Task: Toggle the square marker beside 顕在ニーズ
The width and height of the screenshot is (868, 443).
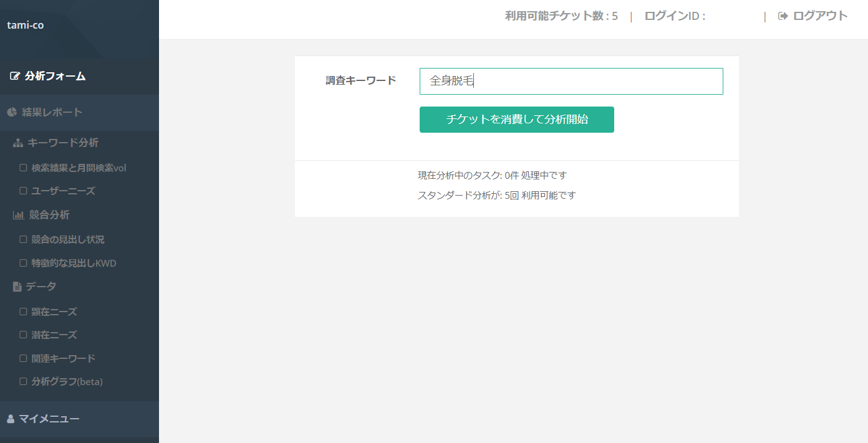Action: click(23, 312)
